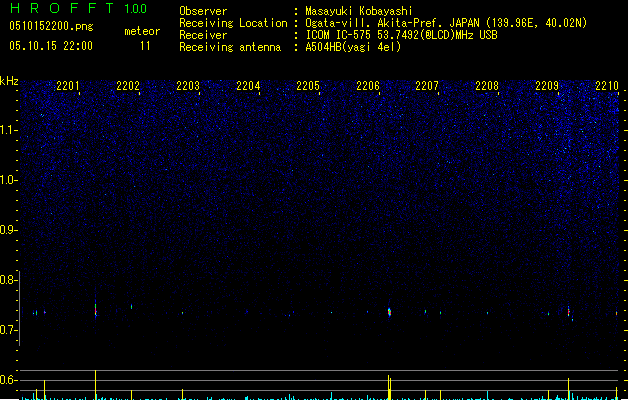
Task: Click the Receiving Location label
Action: 233,23
